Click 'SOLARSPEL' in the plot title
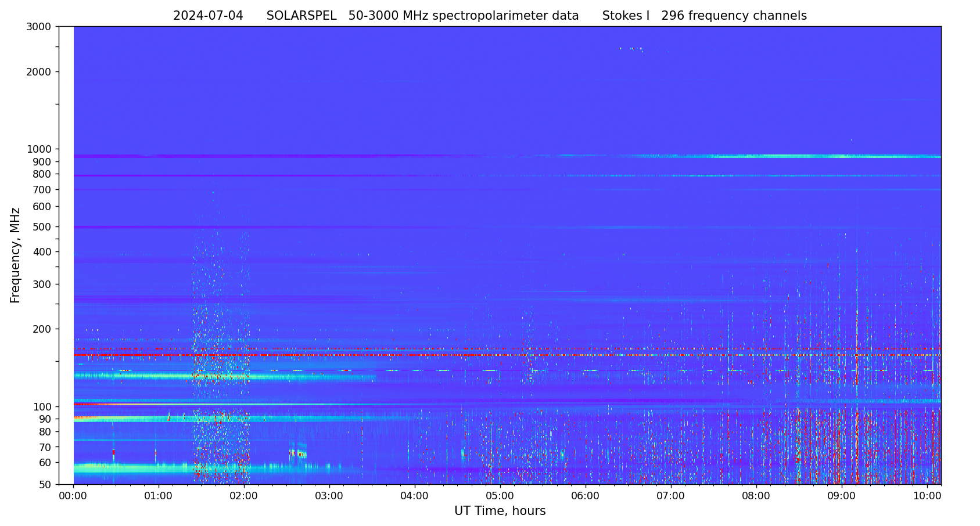Image resolution: width=980 pixels, height=526 pixels. 301,16
